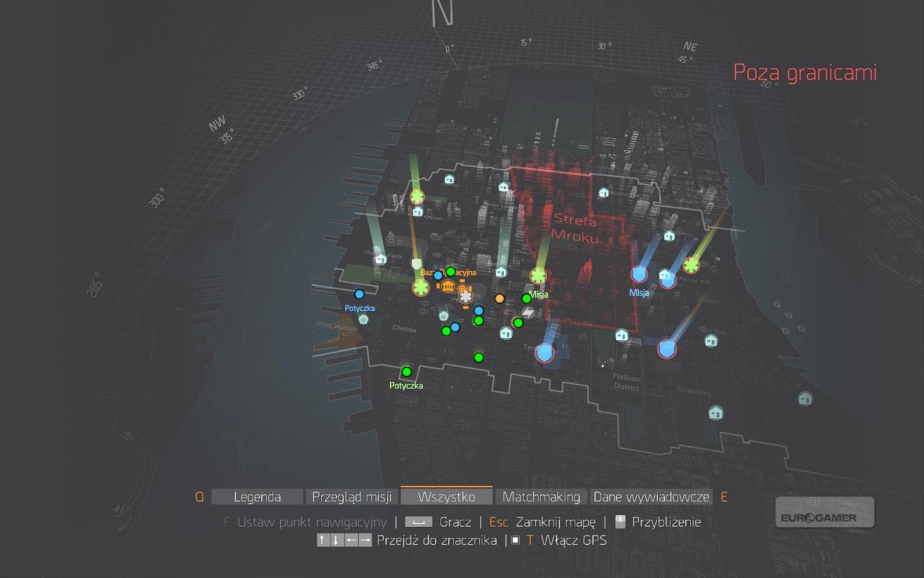Select the orange Base of Operations building icon
Screen dimensions: 924x578
coord(447,286)
